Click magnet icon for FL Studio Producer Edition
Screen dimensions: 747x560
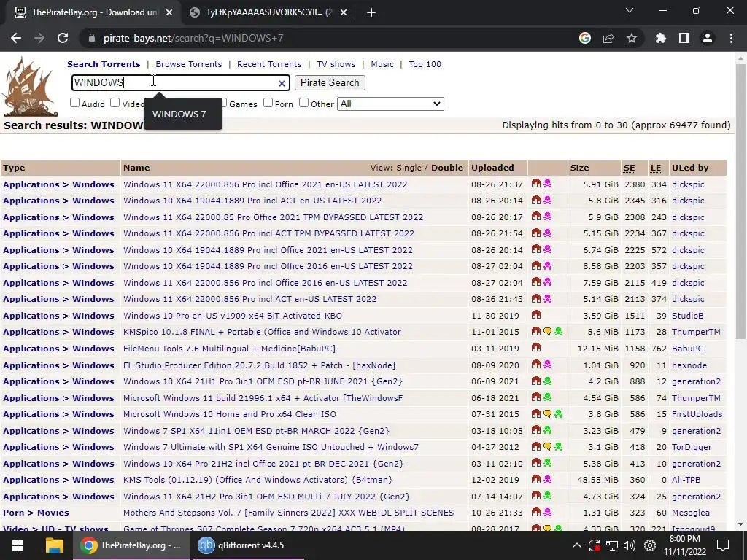pyautogui.click(x=536, y=365)
